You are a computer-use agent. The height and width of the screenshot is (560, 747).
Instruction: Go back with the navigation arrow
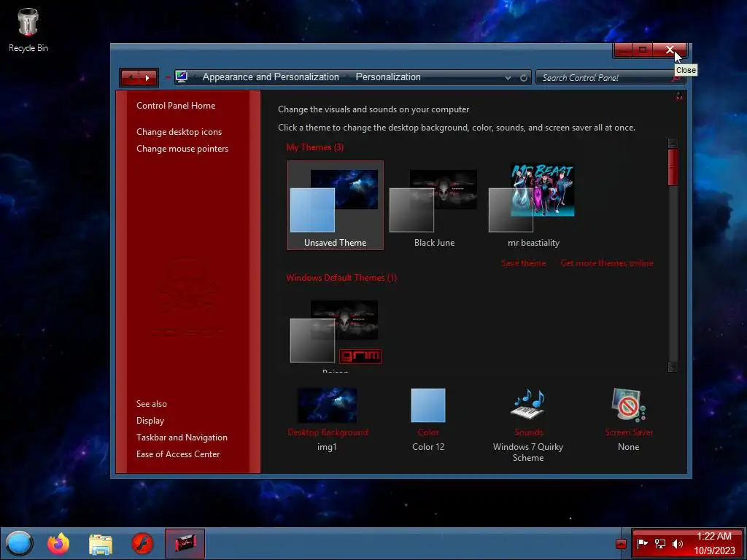130,77
